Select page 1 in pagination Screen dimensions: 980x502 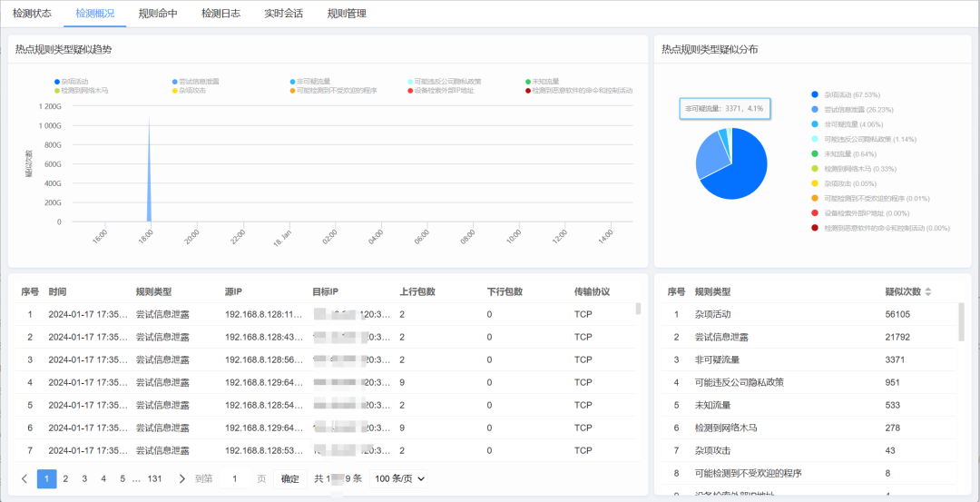point(47,479)
